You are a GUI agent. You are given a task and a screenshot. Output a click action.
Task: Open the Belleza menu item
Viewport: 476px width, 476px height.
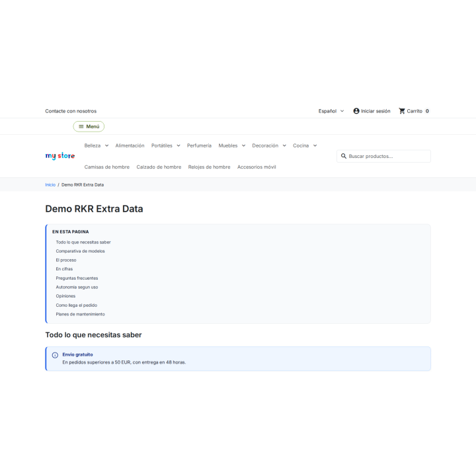click(x=93, y=145)
